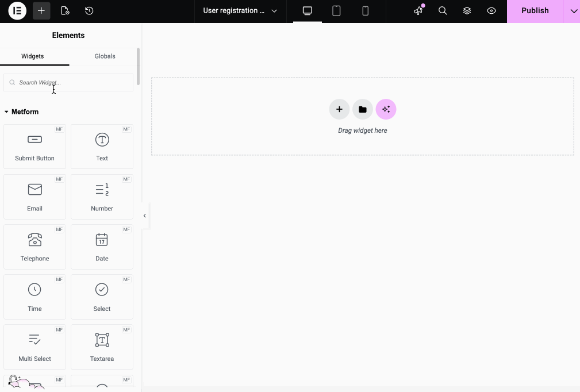Open the revision History panel
Viewport: 580px width, 392px height.
[89, 11]
